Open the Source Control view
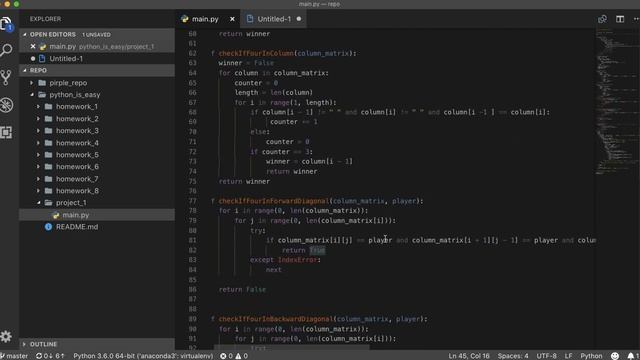Screen dimensions: 640x360 pos(6,78)
